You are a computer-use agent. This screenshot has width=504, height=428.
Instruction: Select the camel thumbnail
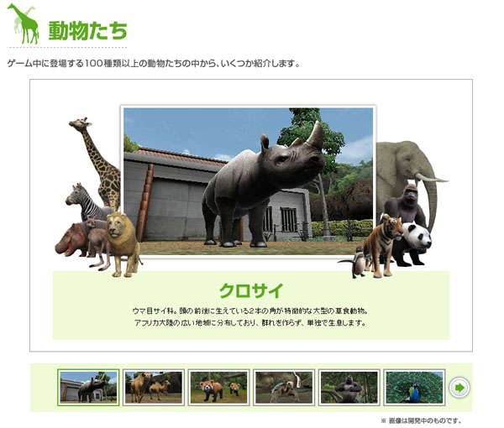click(x=153, y=387)
